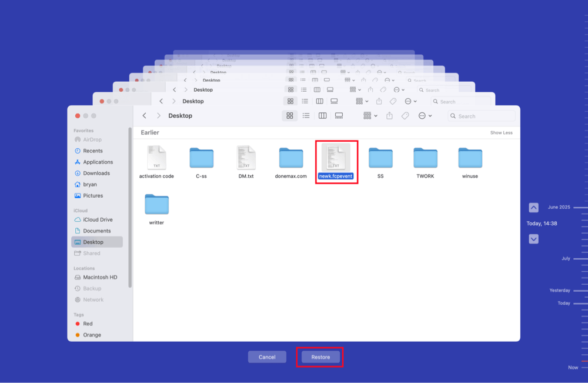This screenshot has width=588, height=383.
Task: Select Recents in the Favorites sidebar
Action: [x=94, y=151]
